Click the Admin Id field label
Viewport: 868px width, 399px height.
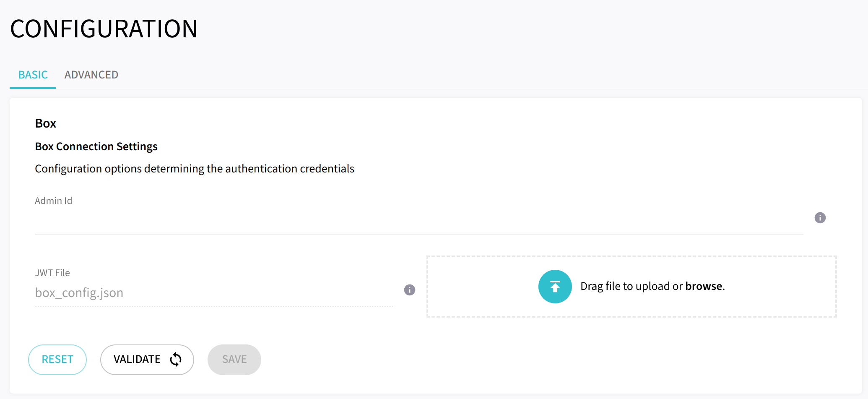(x=53, y=201)
